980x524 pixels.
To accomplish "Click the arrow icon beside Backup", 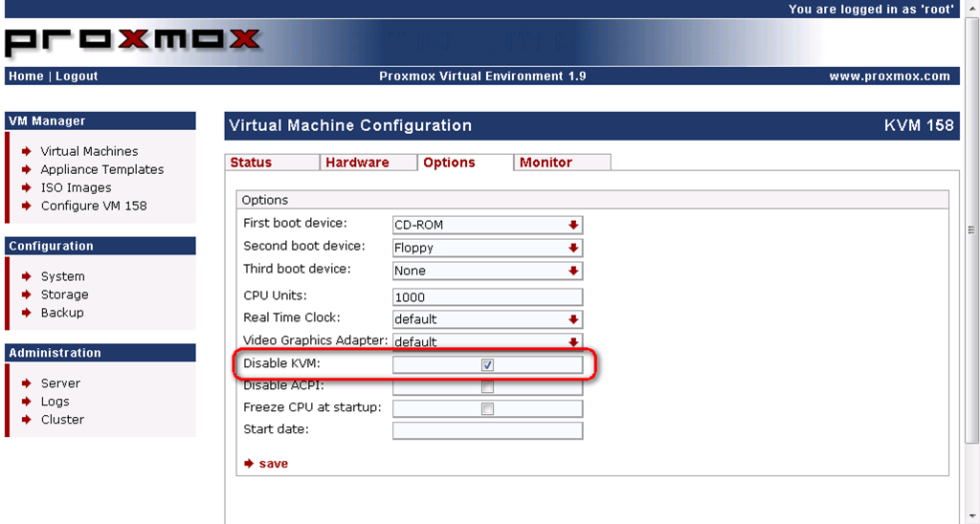I will click(x=26, y=313).
